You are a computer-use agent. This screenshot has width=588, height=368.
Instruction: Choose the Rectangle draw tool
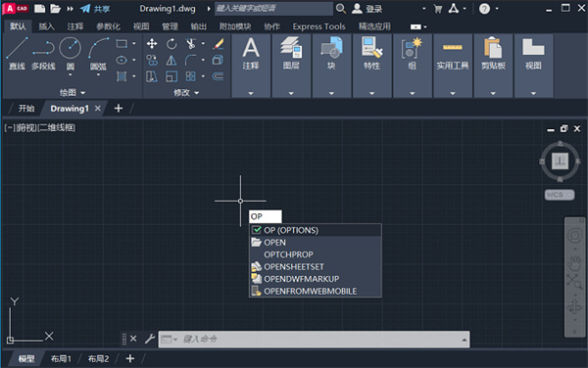pos(122,44)
